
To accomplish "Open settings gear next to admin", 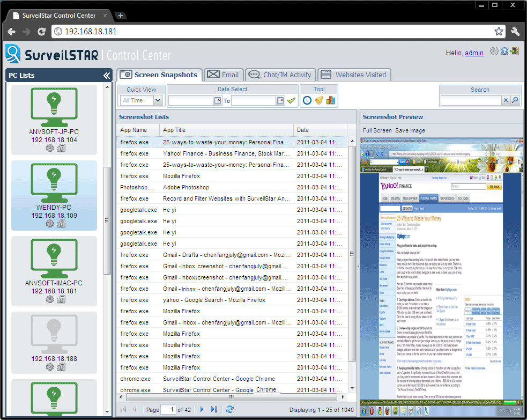I will pos(494,51).
